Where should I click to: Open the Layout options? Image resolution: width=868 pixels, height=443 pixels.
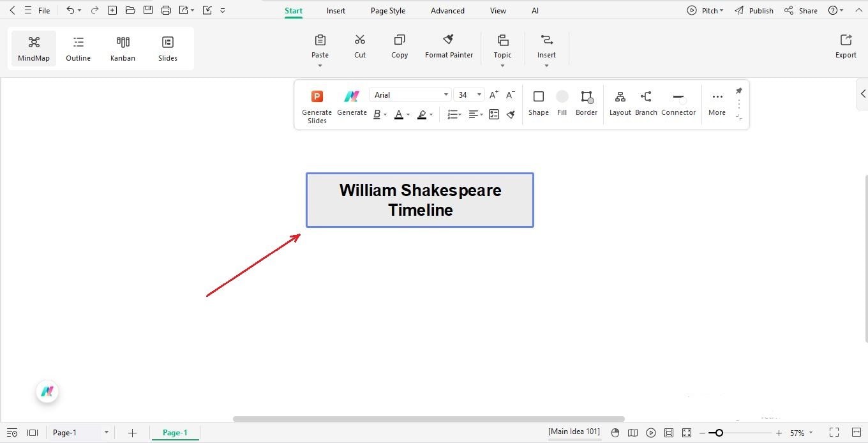pyautogui.click(x=620, y=103)
